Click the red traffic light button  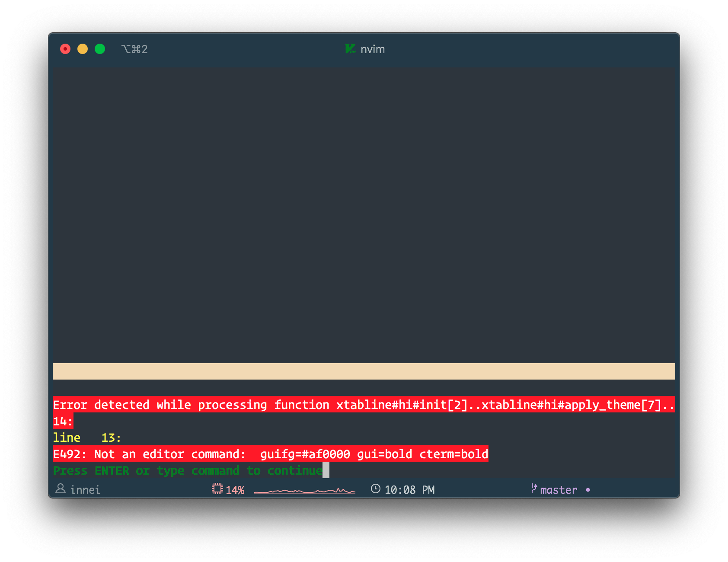pos(64,49)
